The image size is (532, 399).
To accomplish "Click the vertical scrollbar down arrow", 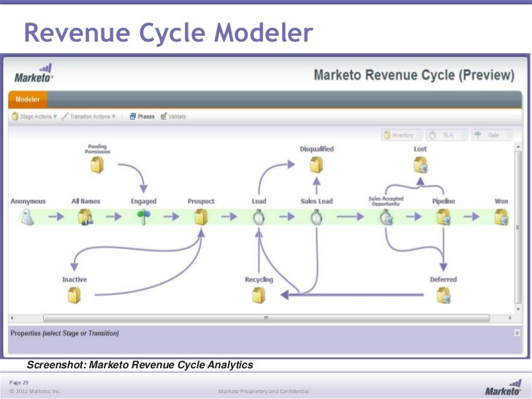I will click(518, 309).
